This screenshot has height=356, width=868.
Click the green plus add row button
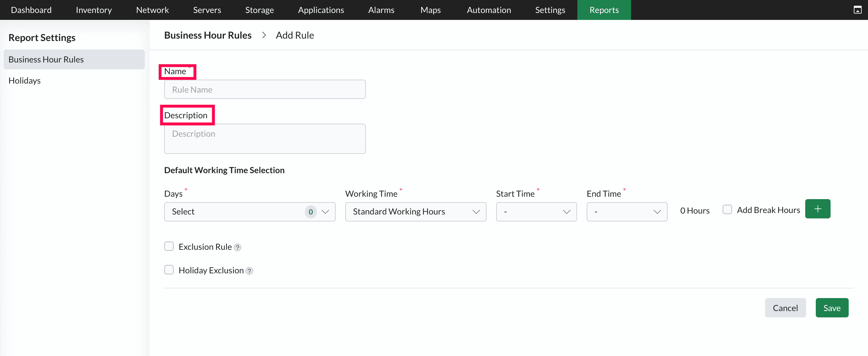(818, 209)
